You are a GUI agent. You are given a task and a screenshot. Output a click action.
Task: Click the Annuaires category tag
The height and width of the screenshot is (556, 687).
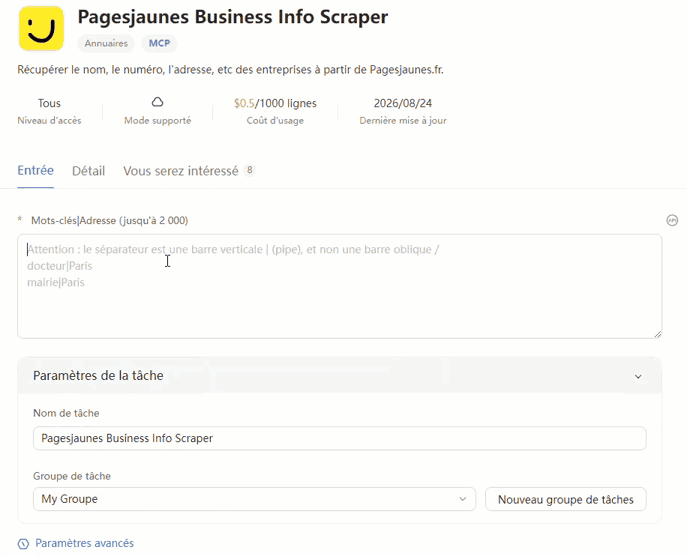click(x=106, y=43)
